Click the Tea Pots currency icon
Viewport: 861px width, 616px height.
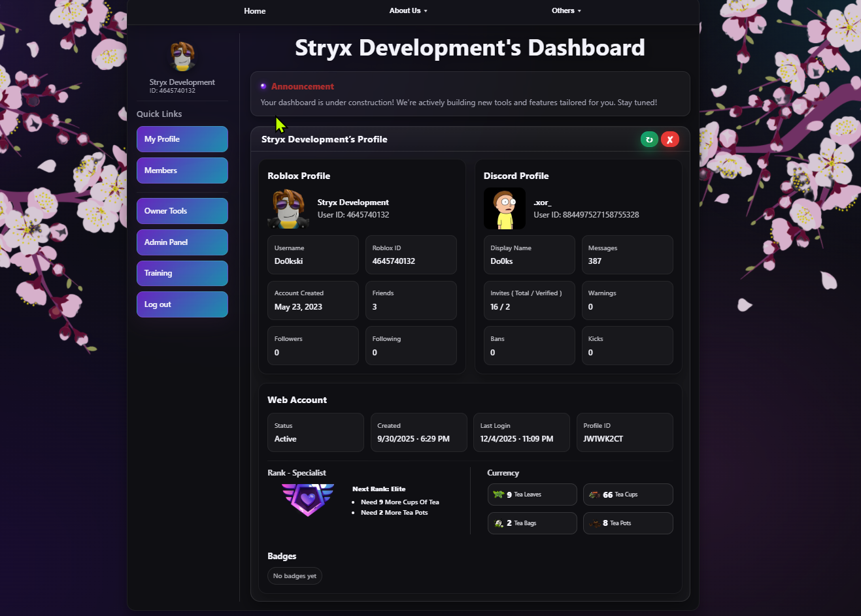click(x=594, y=523)
